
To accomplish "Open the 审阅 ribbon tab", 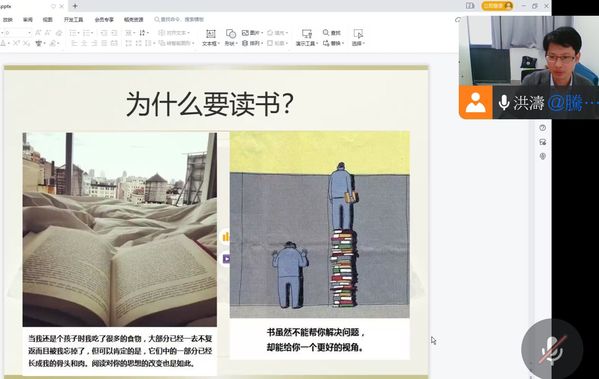I will tap(28, 19).
